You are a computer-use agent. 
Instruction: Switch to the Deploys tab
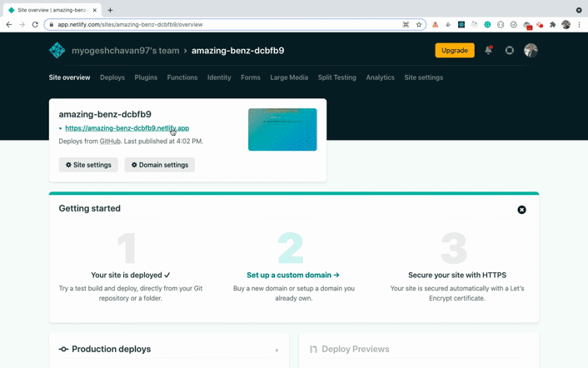[x=112, y=77]
